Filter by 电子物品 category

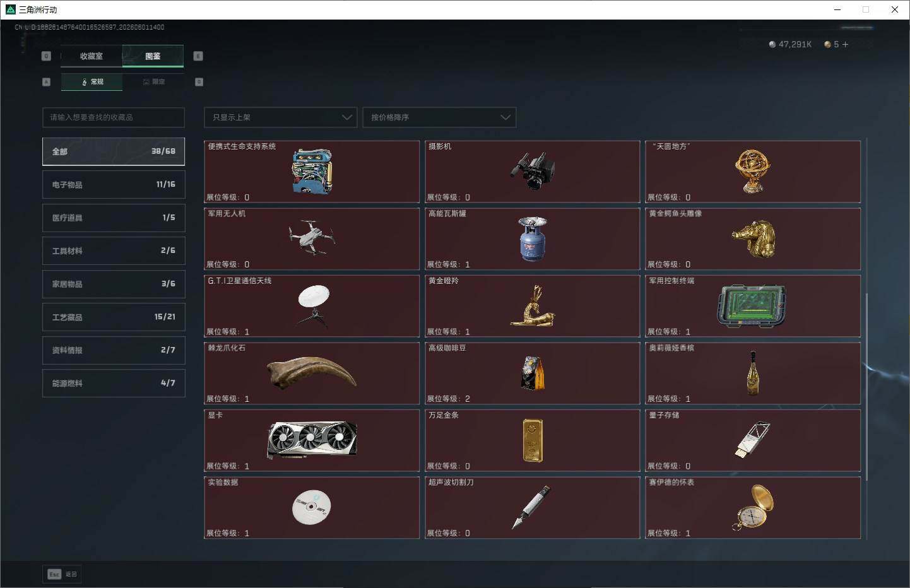pyautogui.click(x=114, y=185)
